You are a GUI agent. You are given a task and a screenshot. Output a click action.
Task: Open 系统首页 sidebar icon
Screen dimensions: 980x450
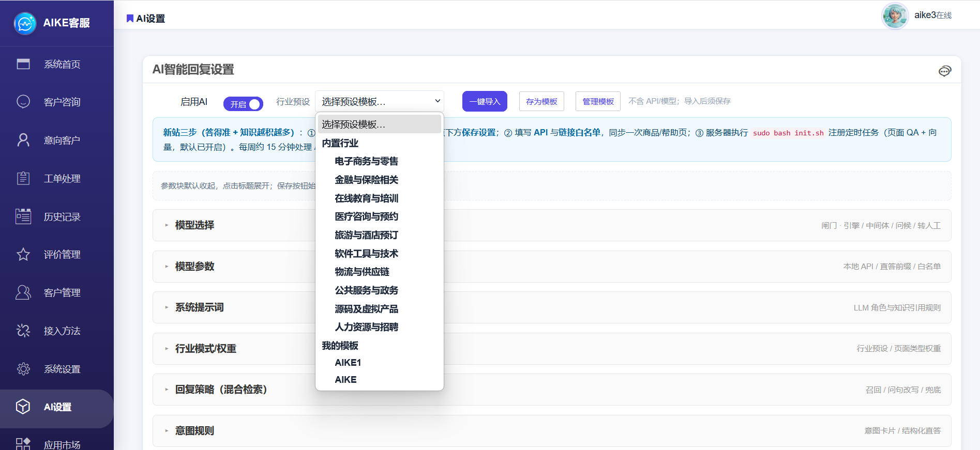click(23, 64)
